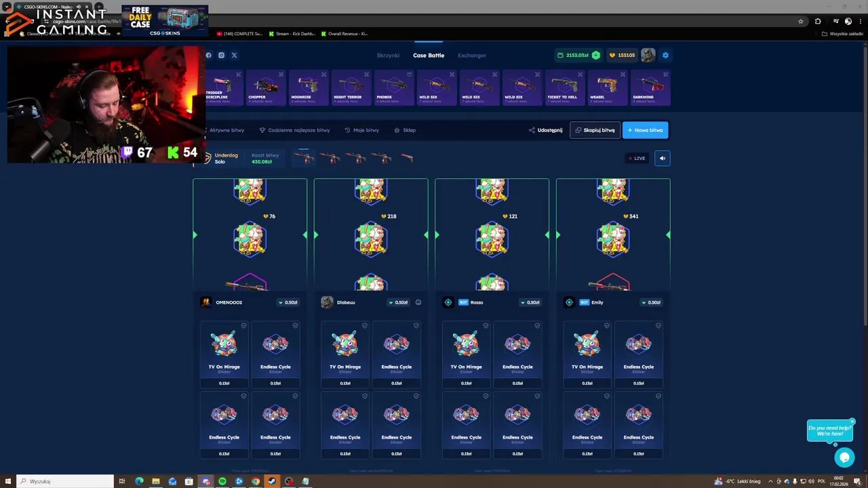Open the Darkwing recent drop card

click(650, 88)
